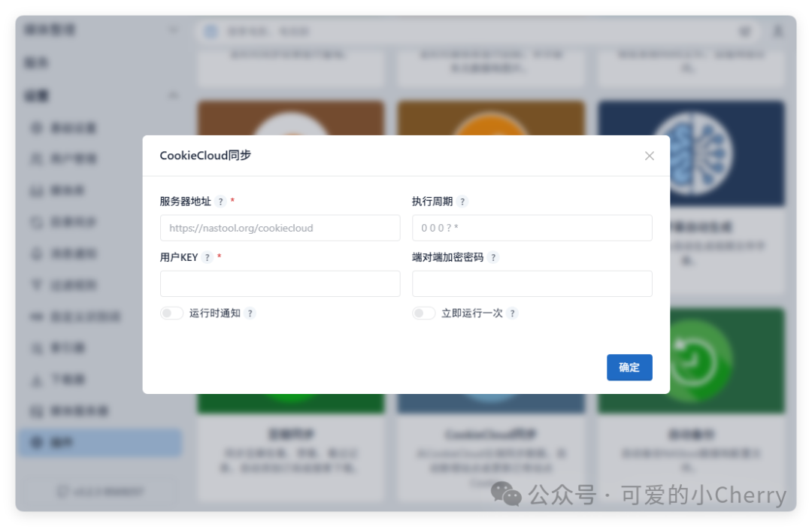Click the help icon next to 用户KEY
Image resolution: width=812 pixels, height=527 pixels.
click(x=207, y=257)
